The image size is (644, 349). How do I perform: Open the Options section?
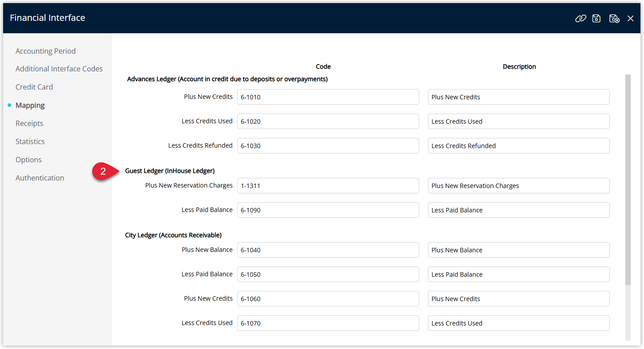coord(28,160)
